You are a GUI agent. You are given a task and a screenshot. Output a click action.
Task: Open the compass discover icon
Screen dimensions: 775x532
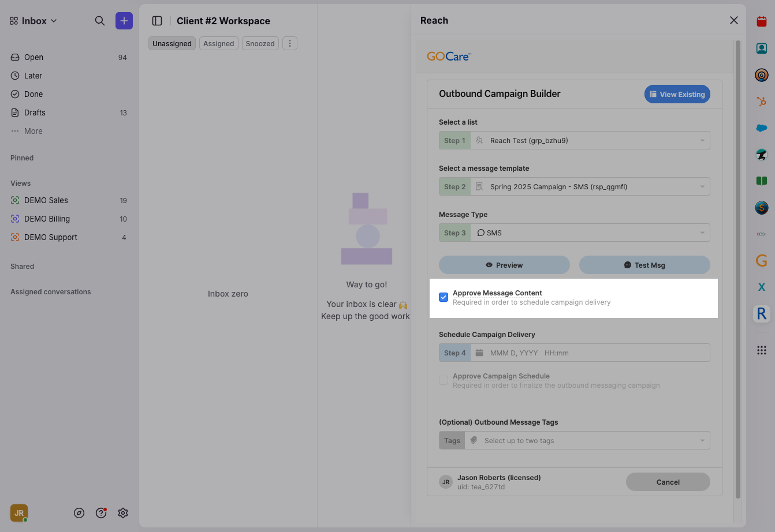pyautogui.click(x=79, y=513)
